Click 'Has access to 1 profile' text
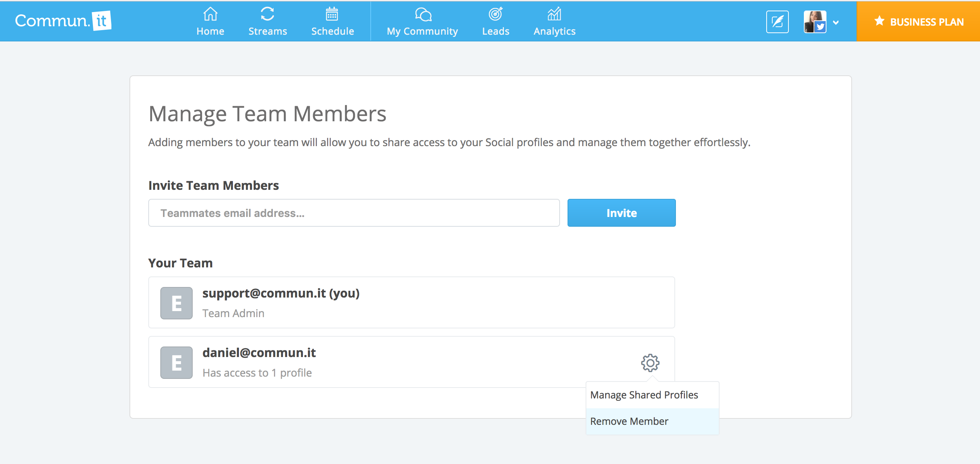Screen dimensions: 980x464 pyautogui.click(x=257, y=372)
